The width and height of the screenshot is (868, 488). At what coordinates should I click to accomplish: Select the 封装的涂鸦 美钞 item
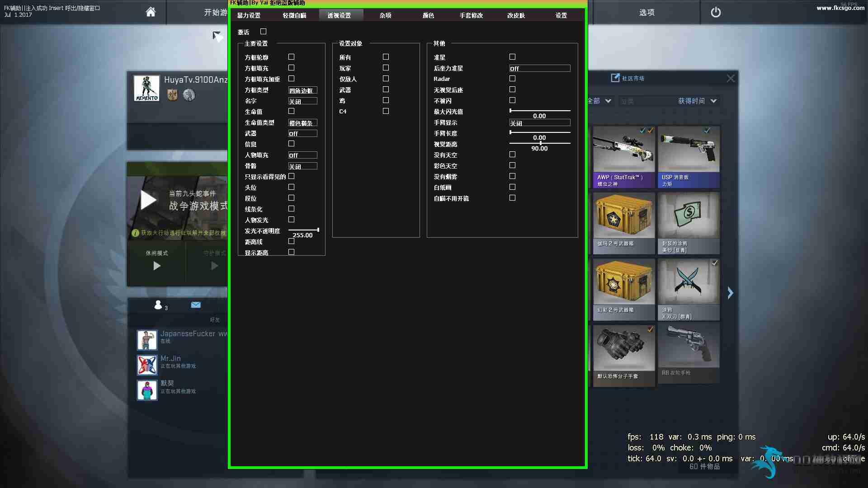pos(689,223)
